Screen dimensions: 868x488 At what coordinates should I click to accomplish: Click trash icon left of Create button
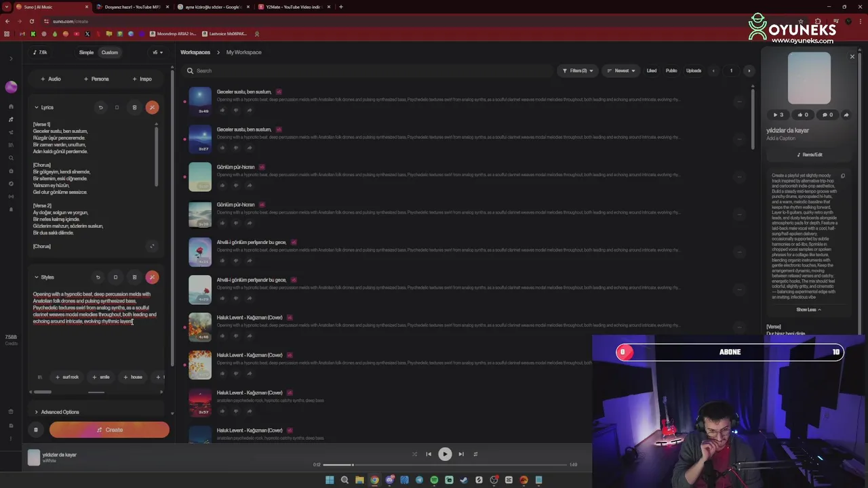pyautogui.click(x=36, y=430)
